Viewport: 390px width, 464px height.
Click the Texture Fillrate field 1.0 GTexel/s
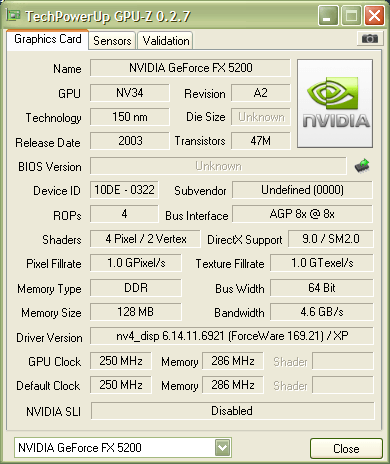click(322, 263)
